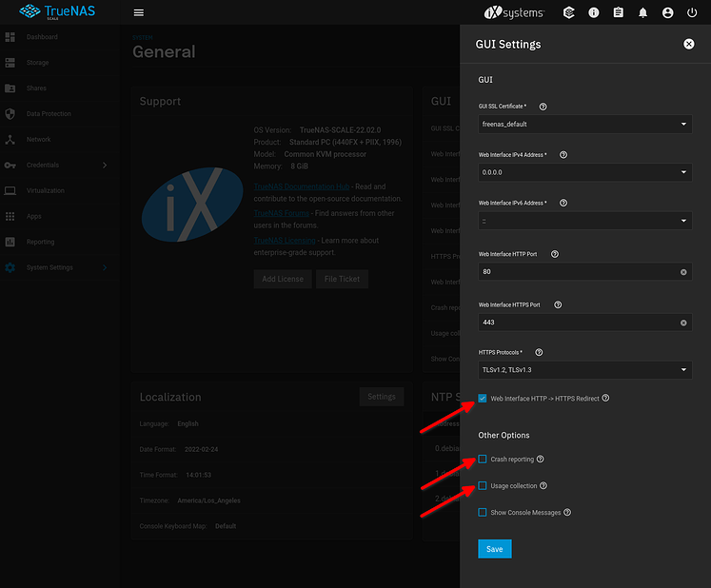Open the task manager clipboard icon
711x588 pixels.
coord(619,13)
